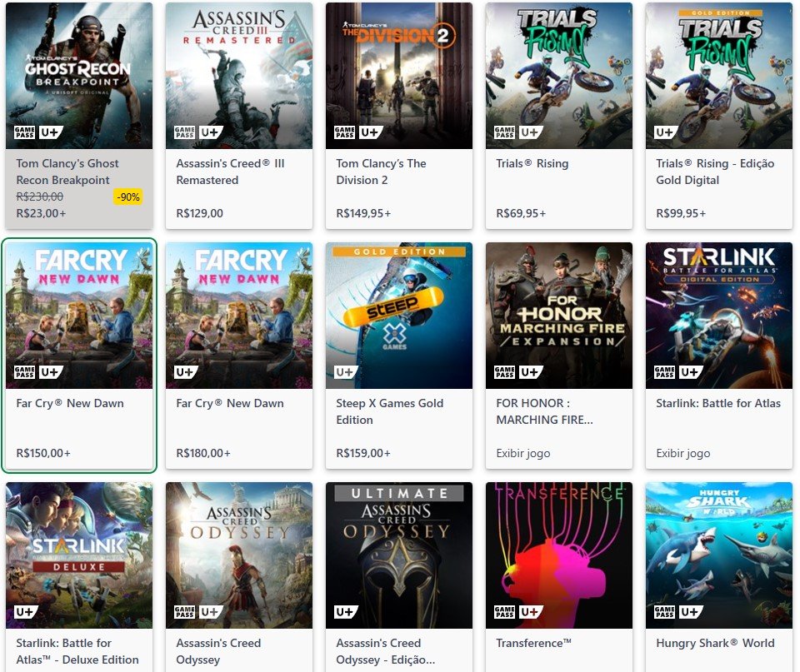800x672 pixels.
Task: Click U+ badge on Far Cry New Dawn R$150,00+
Action: click(x=51, y=372)
